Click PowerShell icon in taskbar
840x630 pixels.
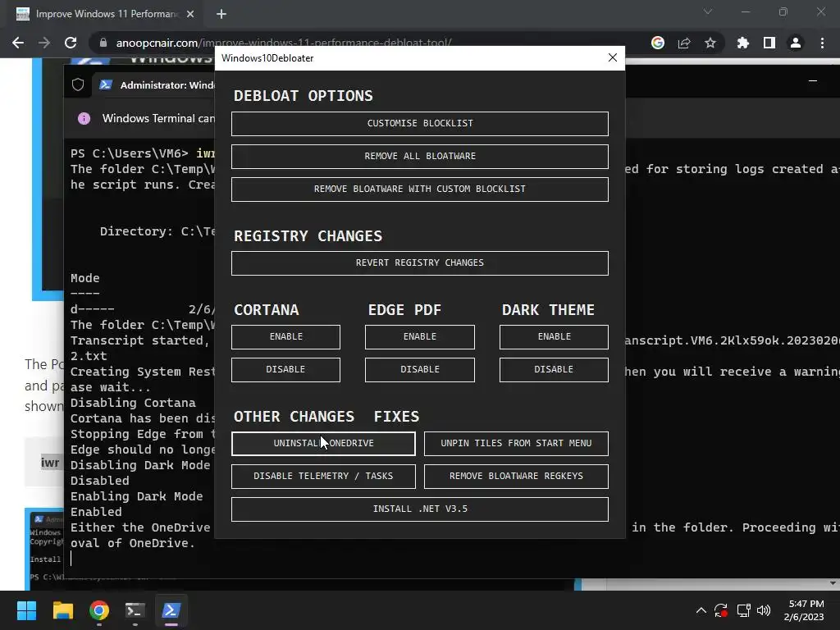pos(171,610)
